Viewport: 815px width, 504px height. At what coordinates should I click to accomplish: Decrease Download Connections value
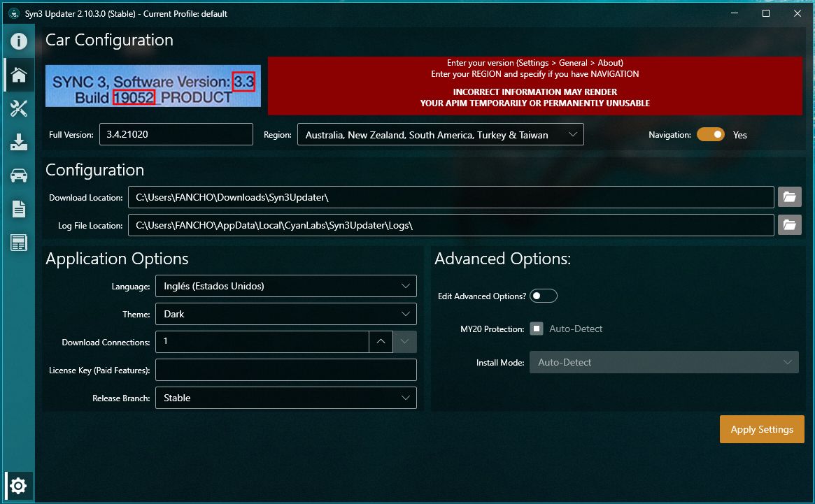(405, 341)
